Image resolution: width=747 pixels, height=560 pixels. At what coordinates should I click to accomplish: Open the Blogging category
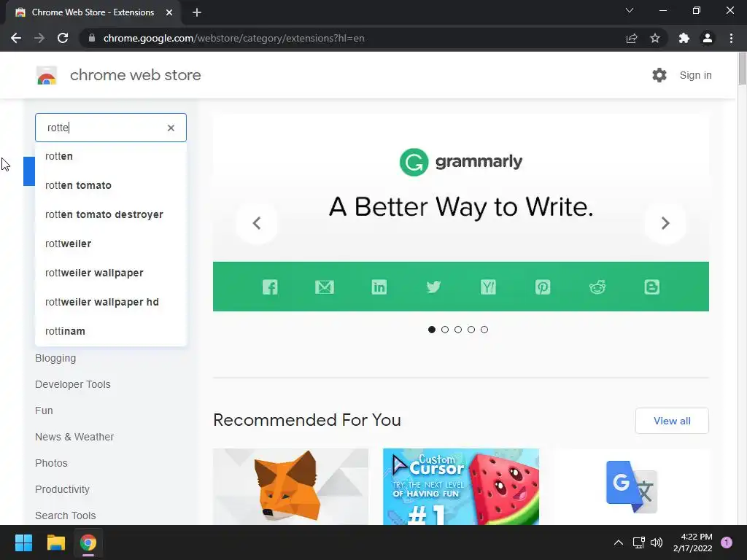55,358
